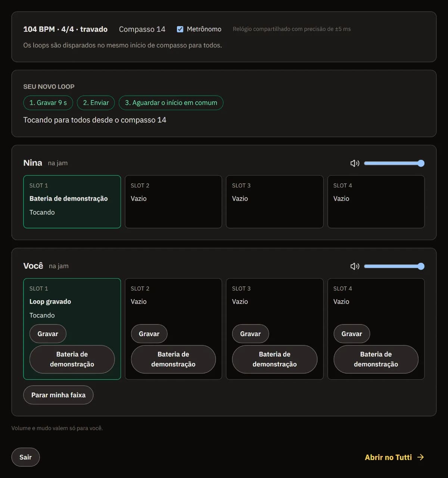The height and width of the screenshot is (478, 448).
Task: Select Nina's empty Slot 2 card
Action: click(173, 202)
